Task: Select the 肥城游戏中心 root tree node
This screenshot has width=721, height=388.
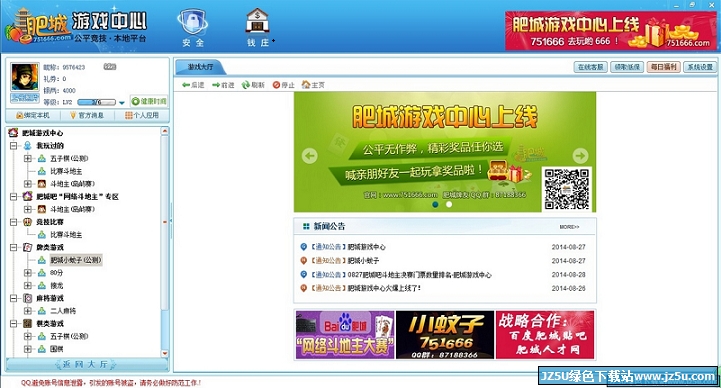Action: tap(42, 133)
